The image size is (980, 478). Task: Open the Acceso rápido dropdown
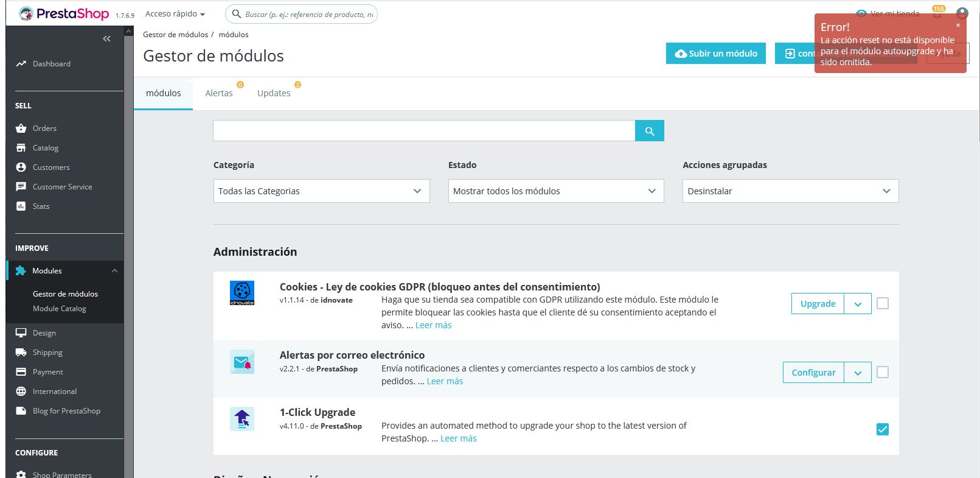[175, 13]
